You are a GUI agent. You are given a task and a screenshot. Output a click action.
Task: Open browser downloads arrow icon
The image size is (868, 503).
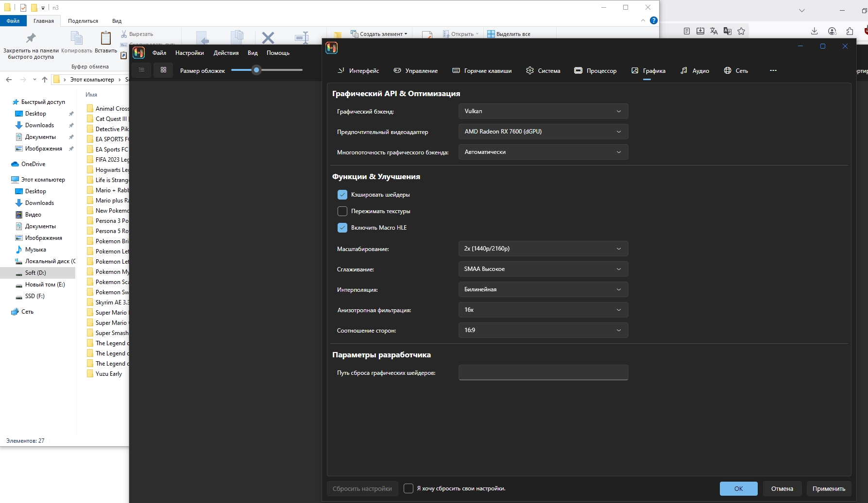(x=814, y=31)
